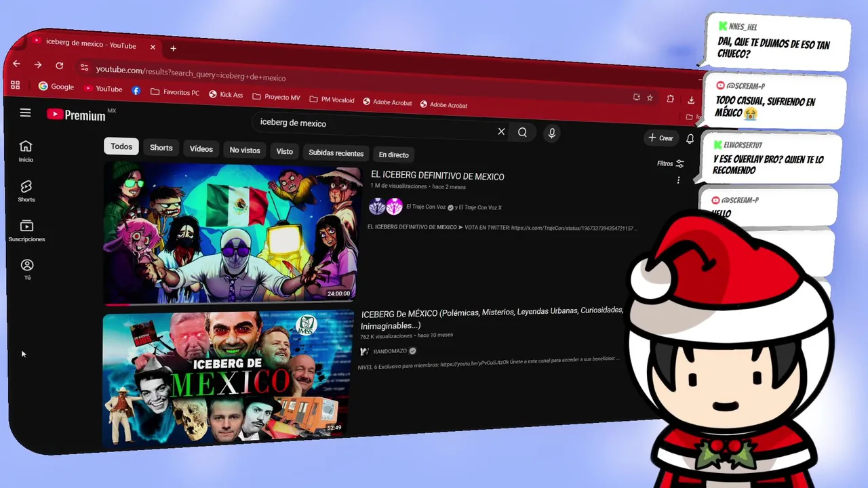868x488 pixels.
Task: Select the Visto filter chip
Action: coord(285,152)
